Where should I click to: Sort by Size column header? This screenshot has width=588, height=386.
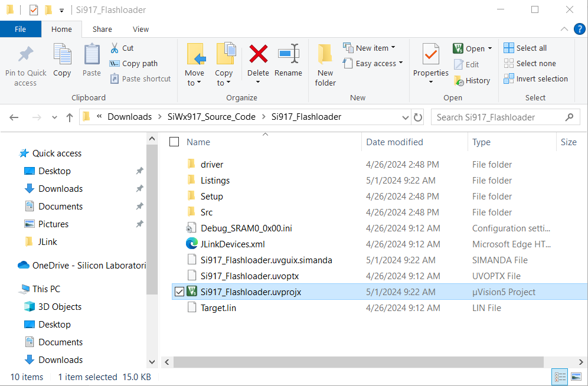pos(569,142)
